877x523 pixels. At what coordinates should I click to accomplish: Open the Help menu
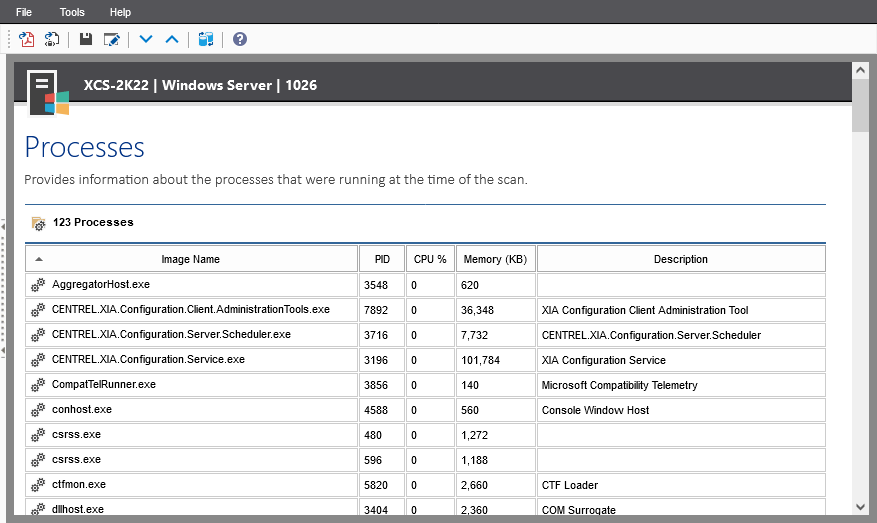(120, 12)
